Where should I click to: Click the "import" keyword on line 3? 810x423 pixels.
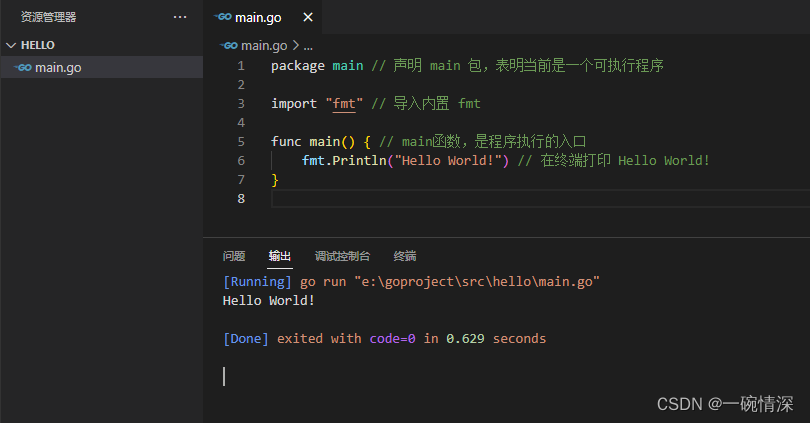[294, 104]
